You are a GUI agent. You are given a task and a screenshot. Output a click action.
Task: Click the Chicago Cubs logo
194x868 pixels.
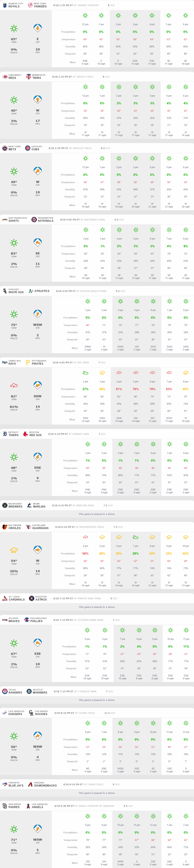coord(28,148)
